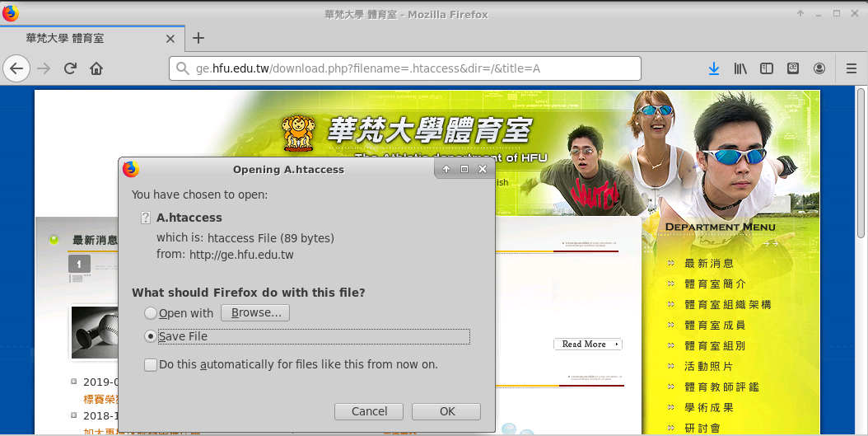The width and height of the screenshot is (868, 436).
Task: Click the search magnifier in address bar
Action: [182, 68]
